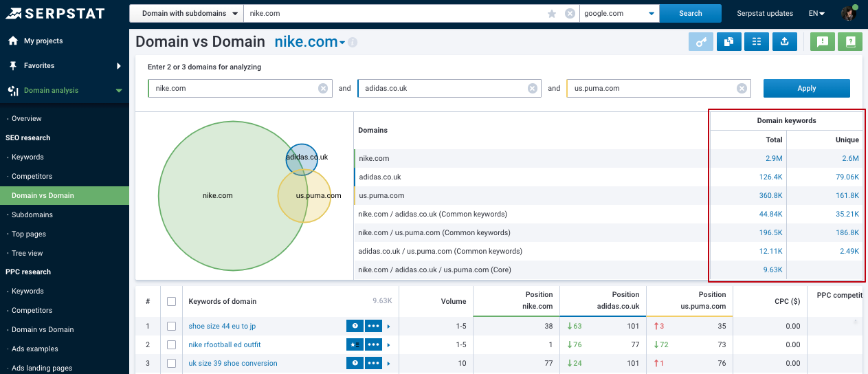Click the copy documents icon button
Screen dimensions: 868x374
point(728,41)
